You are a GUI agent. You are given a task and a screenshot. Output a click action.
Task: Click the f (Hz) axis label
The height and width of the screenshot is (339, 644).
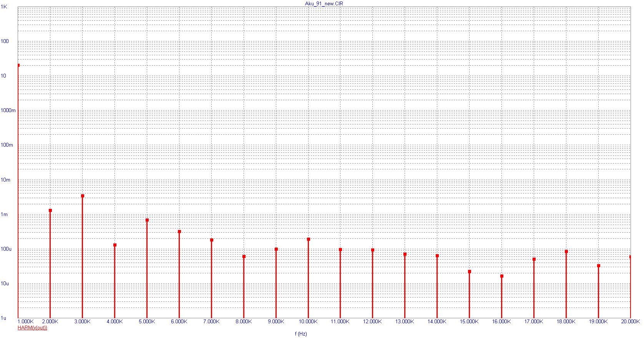[x=301, y=334]
